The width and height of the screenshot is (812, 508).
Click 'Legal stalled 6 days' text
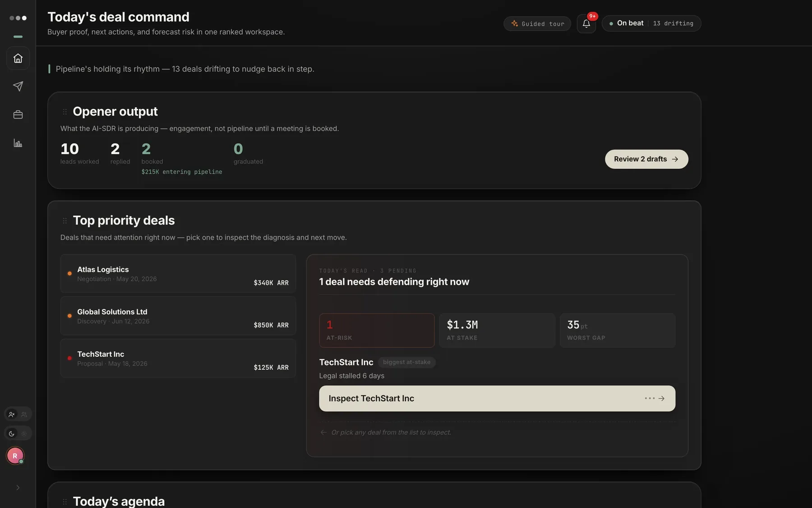coord(352,376)
